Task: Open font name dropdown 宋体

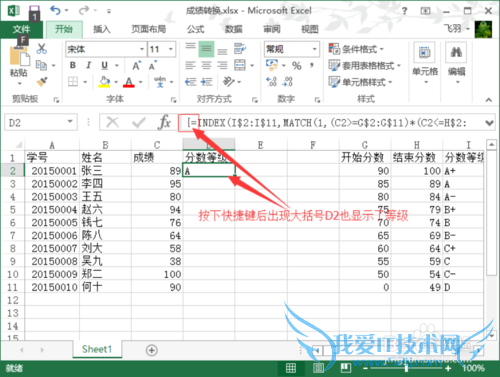Action: [x=142, y=49]
